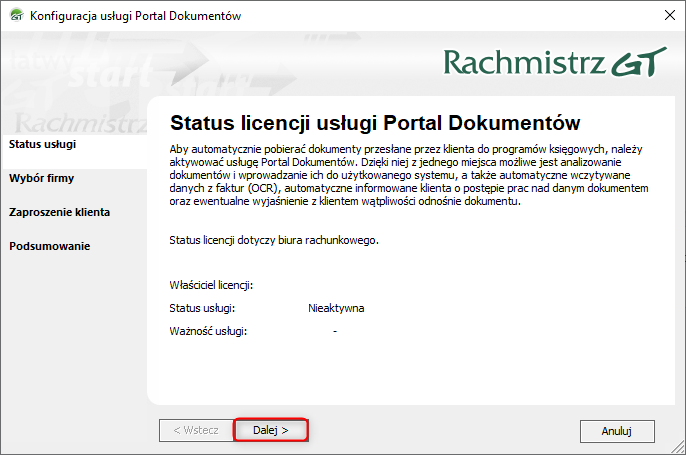Select the Status usługi step
Screen dimensions: 686x455
(42, 144)
